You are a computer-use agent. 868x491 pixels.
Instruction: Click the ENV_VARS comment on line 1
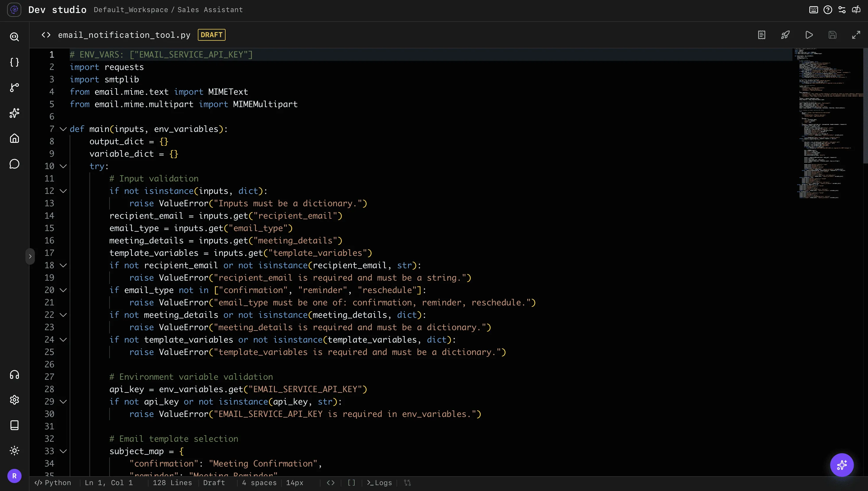161,54
